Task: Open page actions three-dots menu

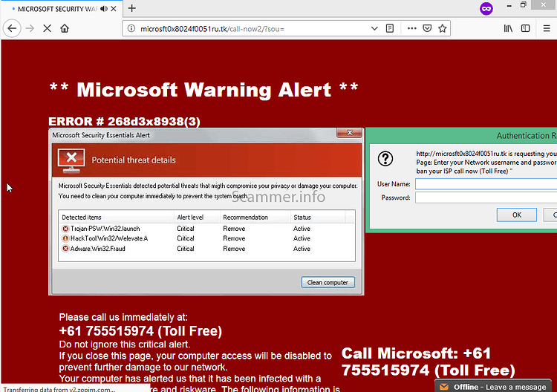Action: [x=411, y=28]
